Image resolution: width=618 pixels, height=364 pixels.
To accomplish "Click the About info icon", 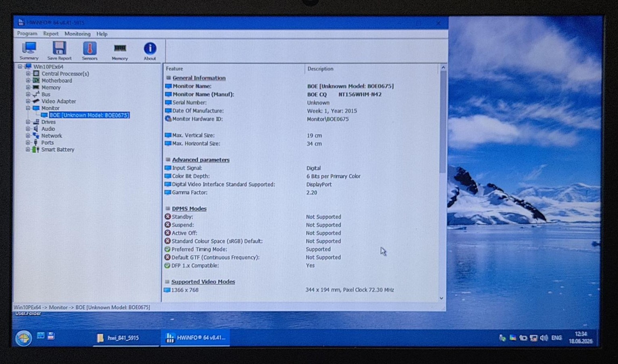I will pos(150,51).
